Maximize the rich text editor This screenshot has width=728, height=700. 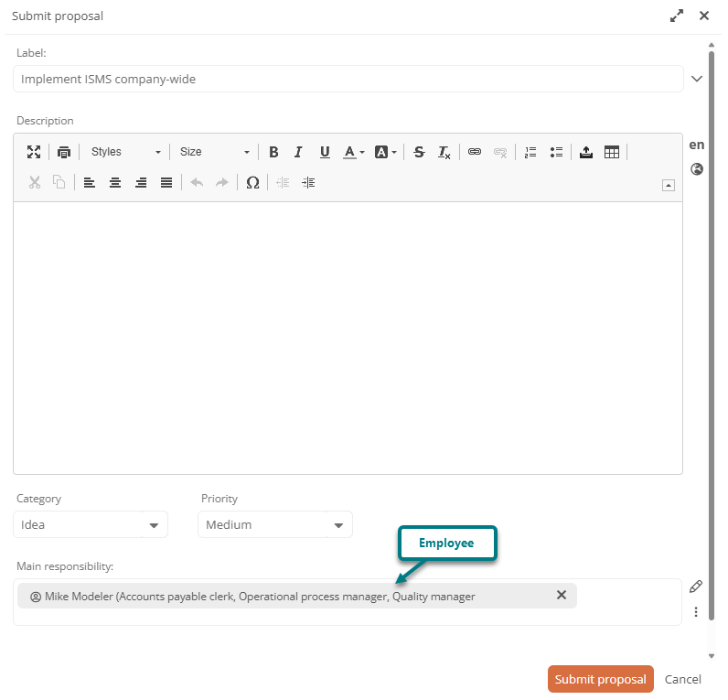point(34,152)
